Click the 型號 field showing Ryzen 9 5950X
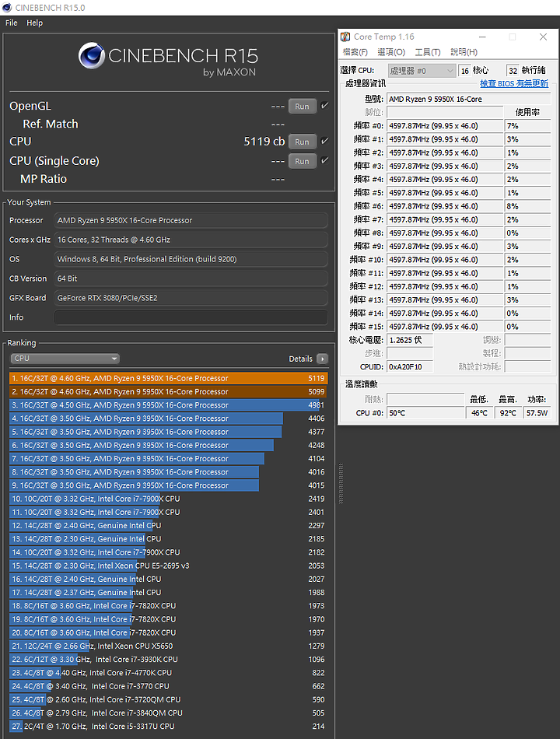 pyautogui.click(x=468, y=100)
